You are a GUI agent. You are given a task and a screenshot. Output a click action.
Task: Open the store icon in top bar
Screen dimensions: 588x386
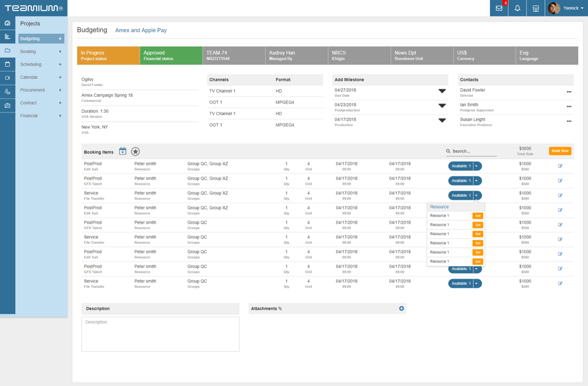(536, 8)
